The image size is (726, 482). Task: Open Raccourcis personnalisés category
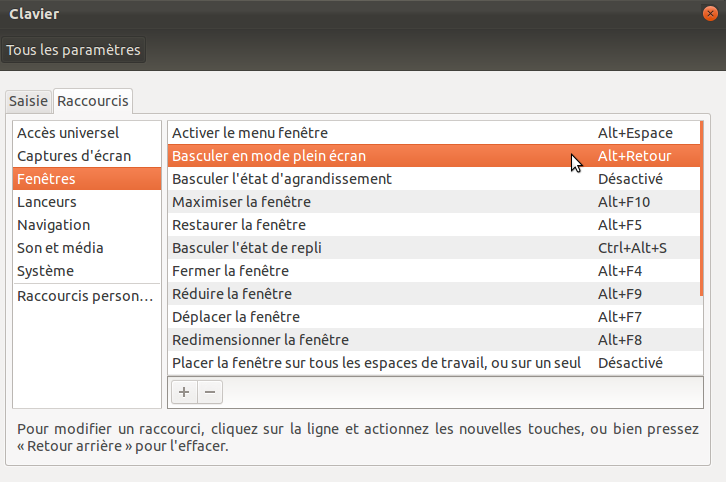click(x=85, y=296)
